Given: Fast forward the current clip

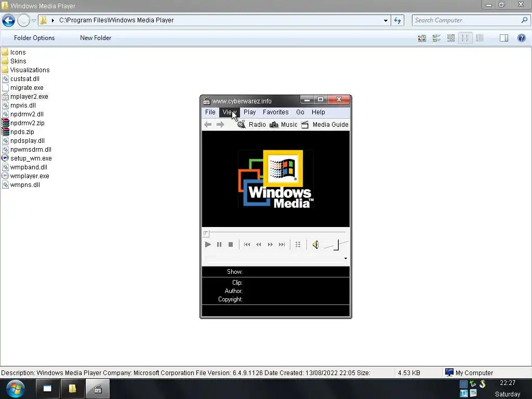Looking at the screenshot, I should coord(270,244).
